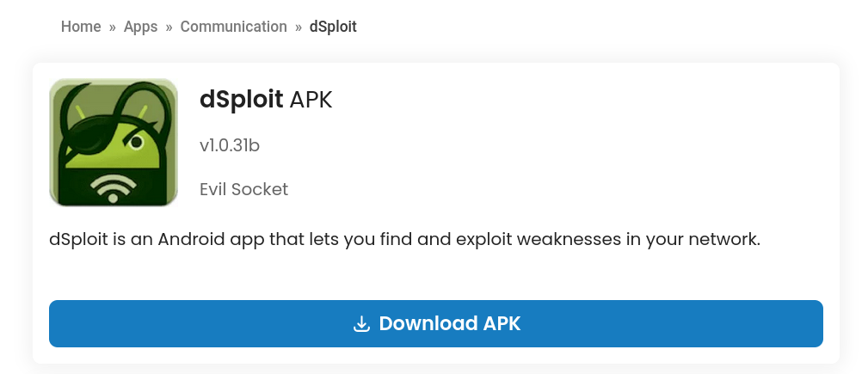Click the Wi-Fi symbol on the app logo
Screen dimensions: 868x374
pos(114,188)
